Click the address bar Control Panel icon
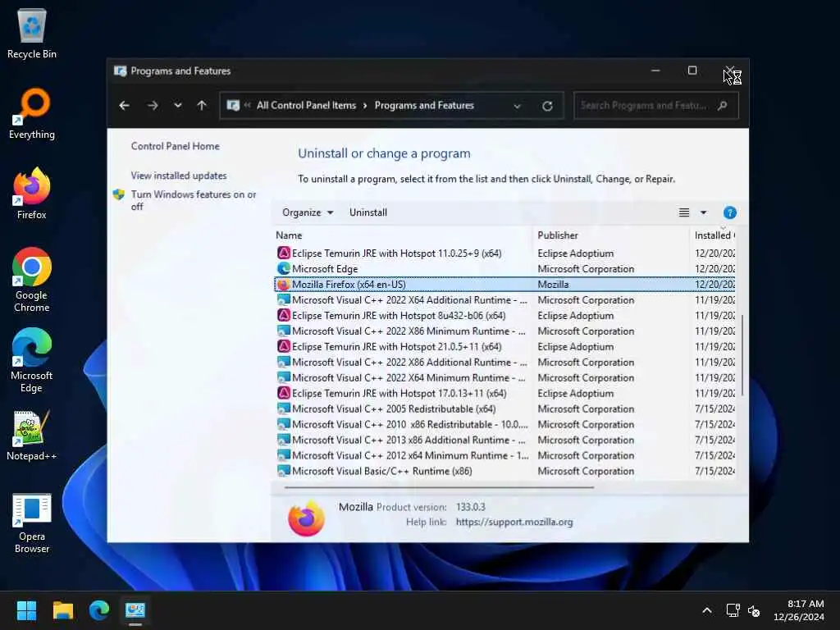 coord(233,106)
